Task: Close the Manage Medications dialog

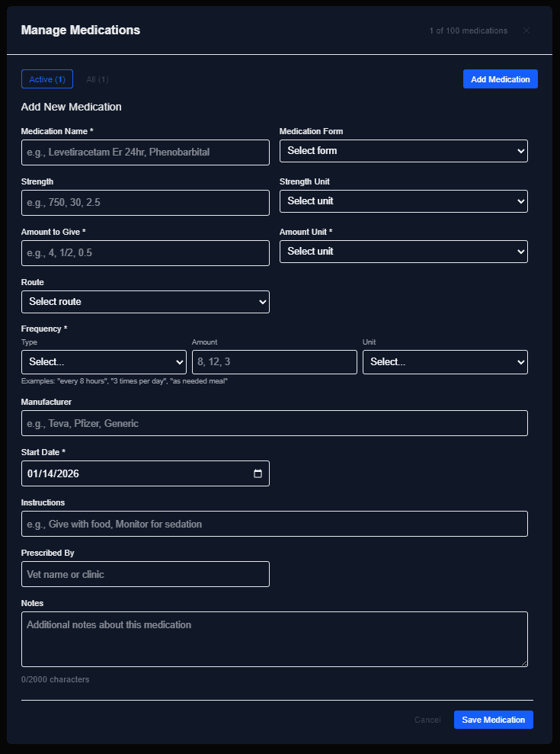Action: [526, 30]
